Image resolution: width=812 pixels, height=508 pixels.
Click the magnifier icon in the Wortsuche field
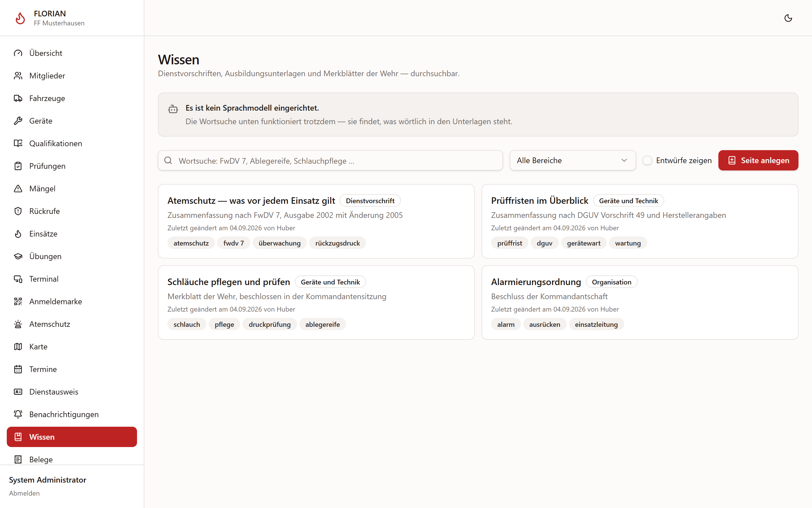click(168, 160)
